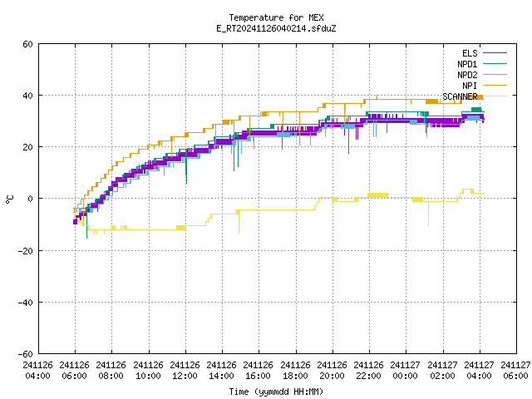The height and width of the screenshot is (399, 532).
Task: Click the green NPD1 deep spike at 12:00
Action: pyautogui.click(x=186, y=168)
